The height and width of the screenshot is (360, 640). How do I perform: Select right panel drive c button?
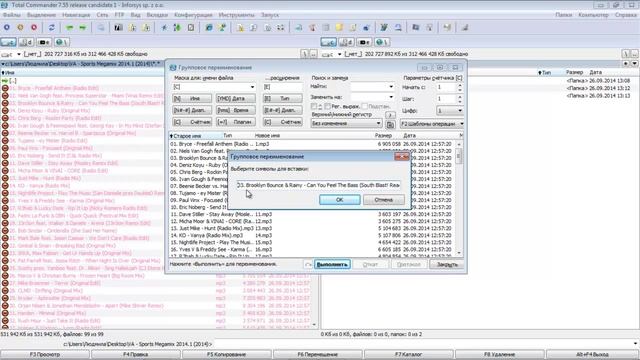tap(328, 42)
